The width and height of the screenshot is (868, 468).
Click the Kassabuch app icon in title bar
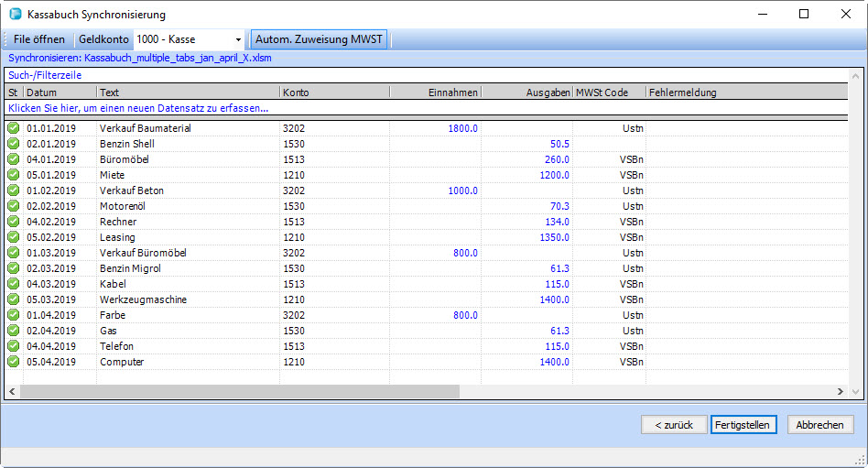[x=15, y=15]
